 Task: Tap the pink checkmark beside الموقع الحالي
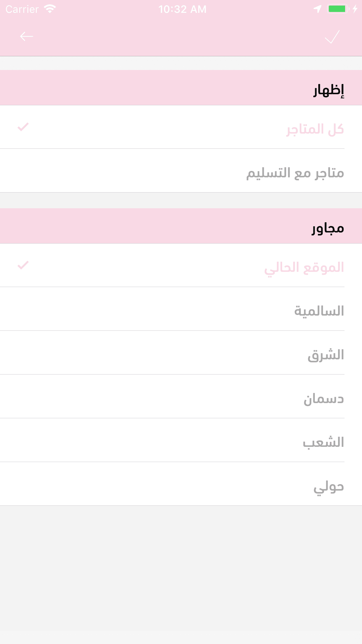[23, 265]
